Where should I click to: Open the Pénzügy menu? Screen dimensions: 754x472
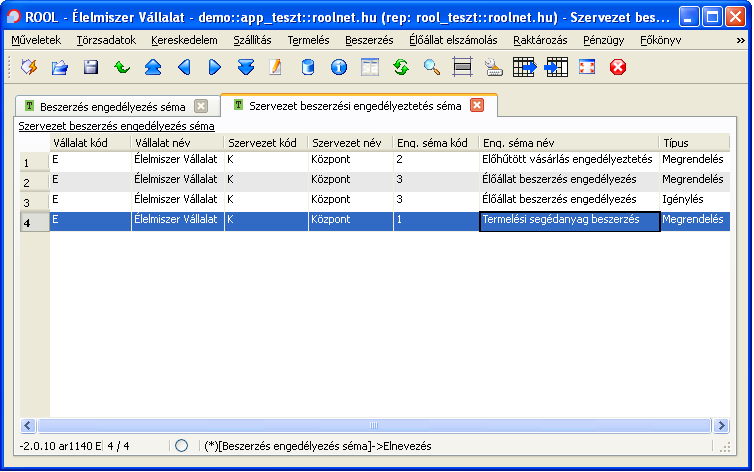click(x=602, y=40)
